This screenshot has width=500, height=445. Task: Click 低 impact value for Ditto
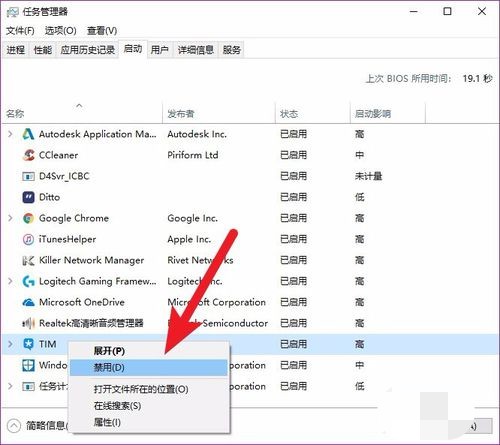click(359, 197)
